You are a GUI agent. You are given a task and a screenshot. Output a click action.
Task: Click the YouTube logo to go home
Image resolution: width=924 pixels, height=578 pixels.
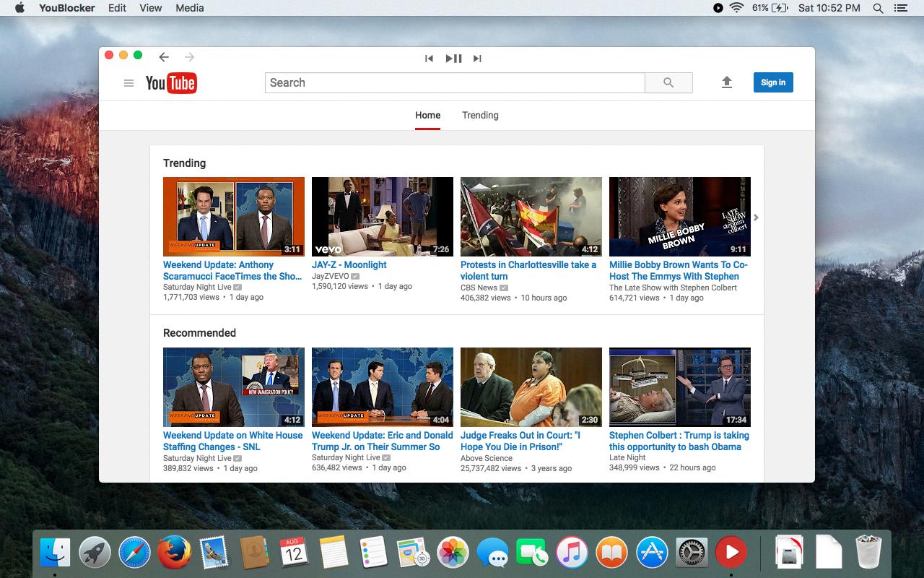tap(172, 83)
